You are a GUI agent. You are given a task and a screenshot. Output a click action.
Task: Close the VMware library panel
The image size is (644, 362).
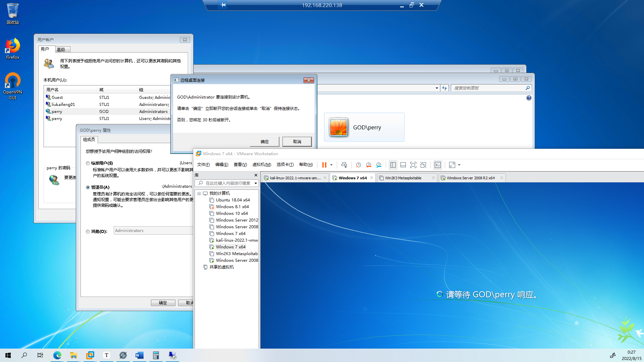pos(256,175)
